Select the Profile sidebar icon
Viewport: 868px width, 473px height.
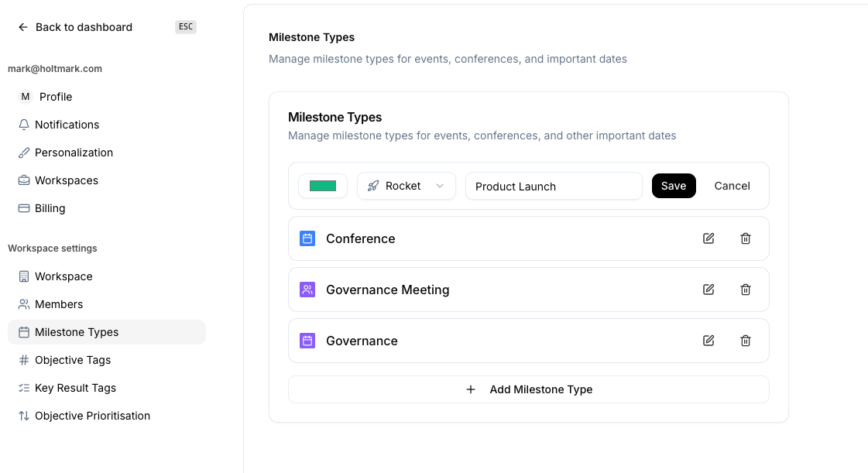(x=24, y=96)
